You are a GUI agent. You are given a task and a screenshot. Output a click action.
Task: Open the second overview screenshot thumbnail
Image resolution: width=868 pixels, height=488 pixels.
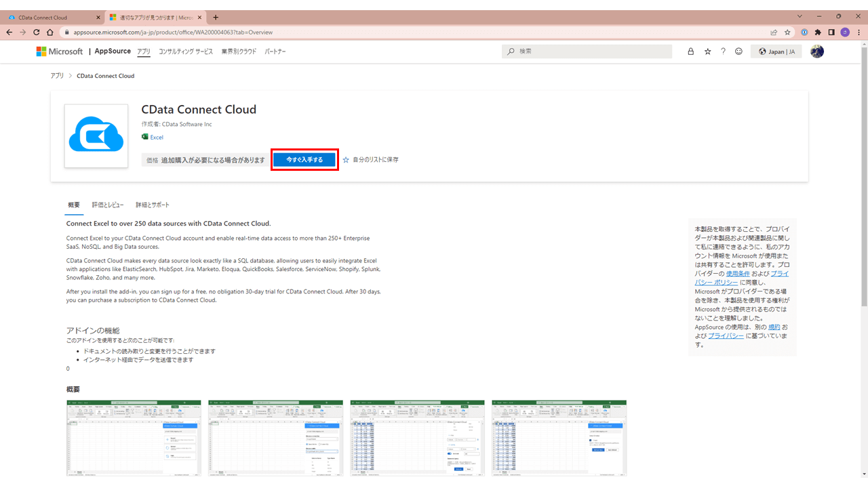click(275, 439)
